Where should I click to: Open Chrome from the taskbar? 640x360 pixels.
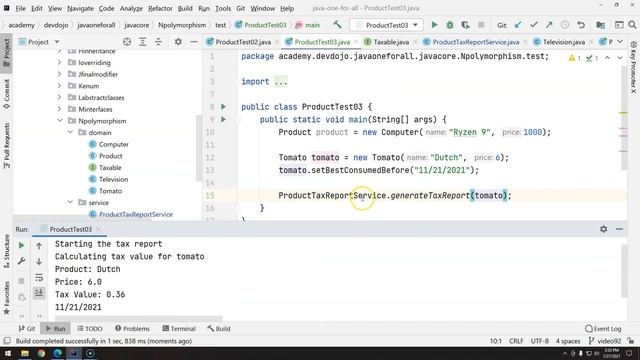[41, 353]
